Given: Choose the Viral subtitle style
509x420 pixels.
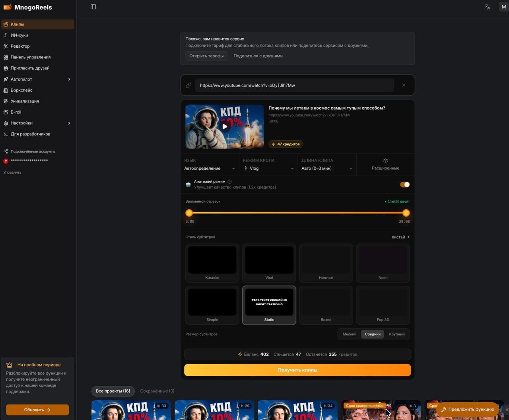Looking at the screenshot, I should (269, 263).
